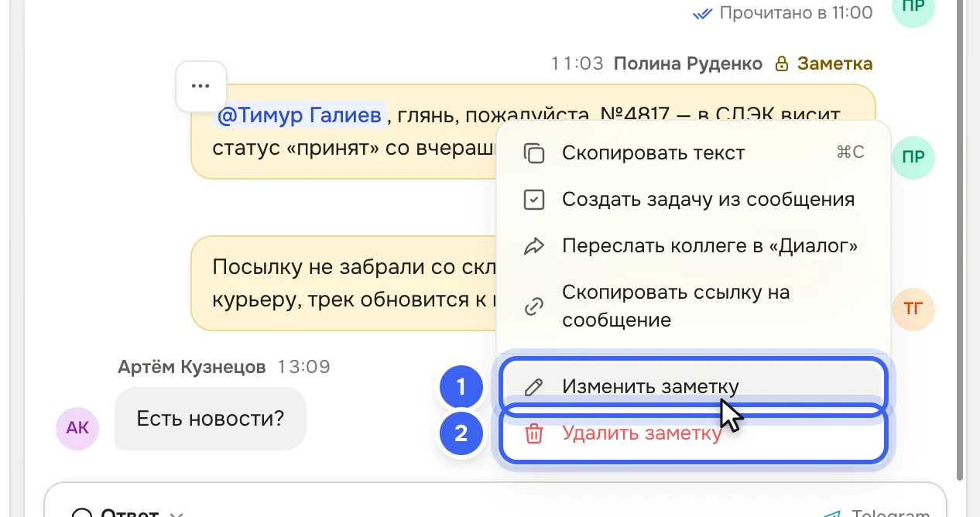Choose Скопировать текст from context menu
980x517 pixels.
pyautogui.click(x=694, y=153)
